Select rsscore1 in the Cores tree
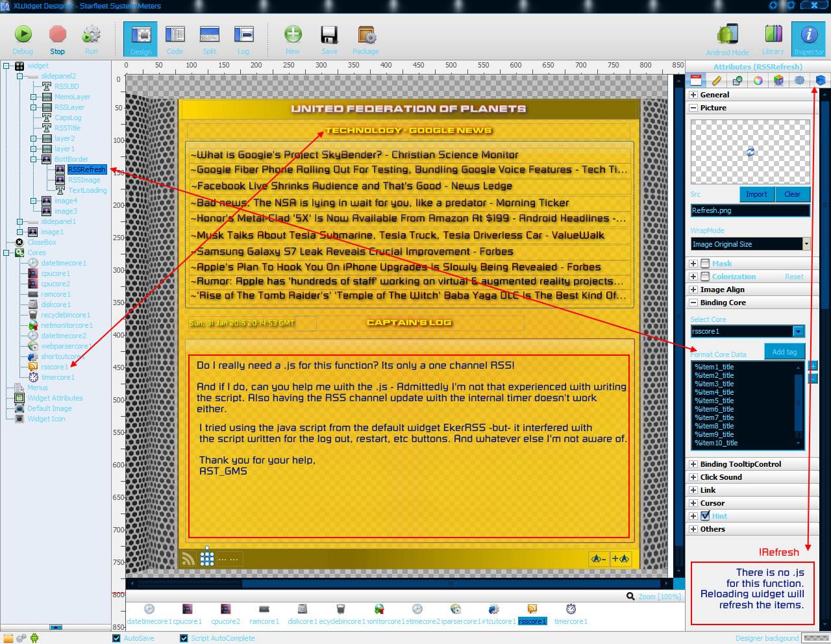831x644 pixels. [55, 367]
